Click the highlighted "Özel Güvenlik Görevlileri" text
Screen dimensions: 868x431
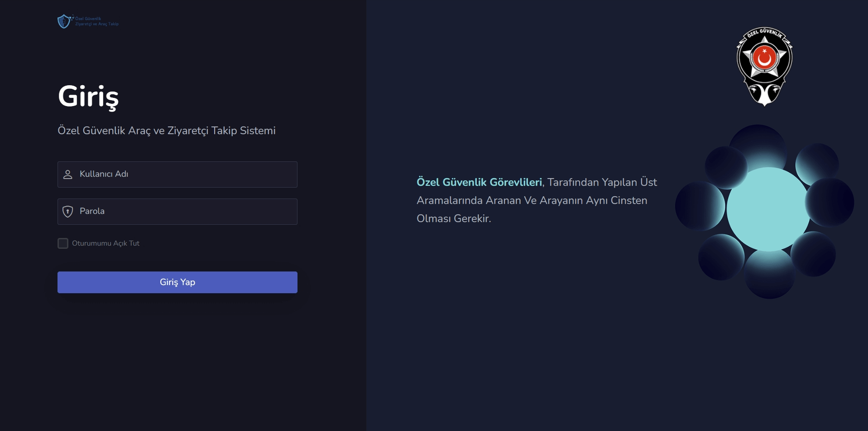(x=479, y=182)
